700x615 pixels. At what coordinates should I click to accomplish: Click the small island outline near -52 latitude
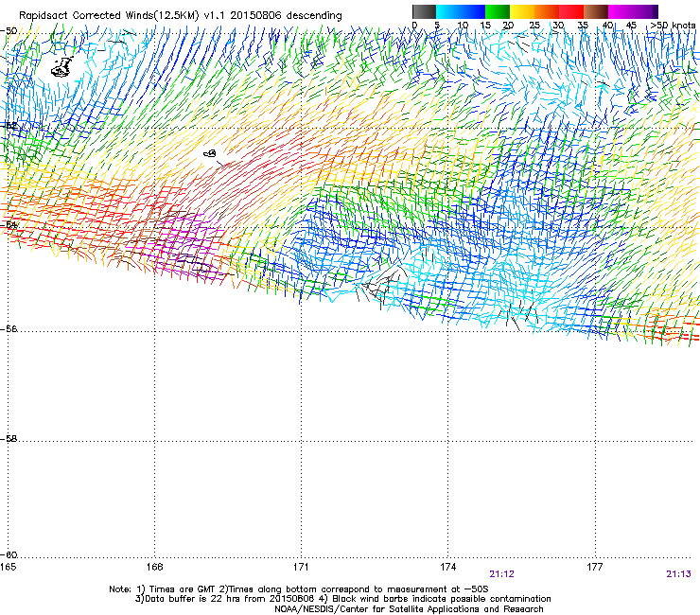tap(210, 153)
